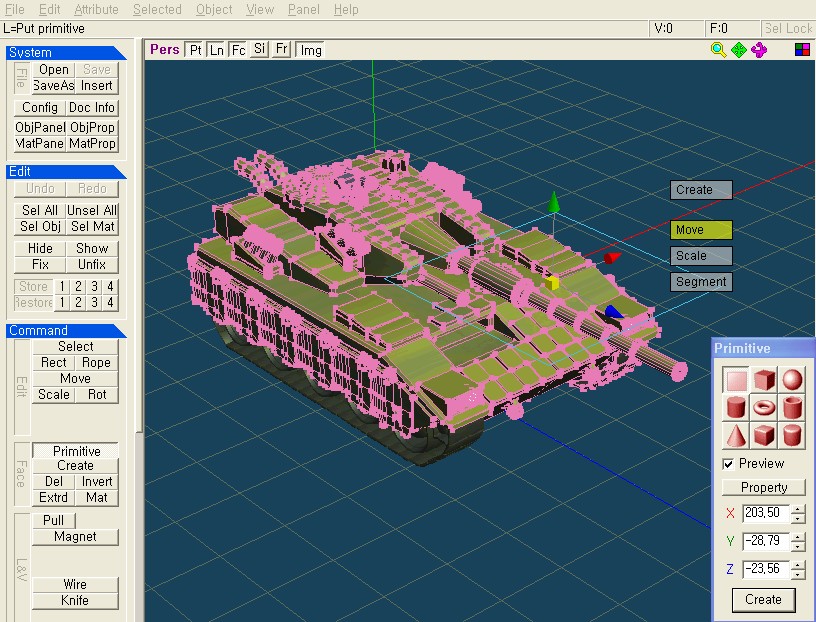Uncheck the Preview checkbox

[x=729, y=464]
